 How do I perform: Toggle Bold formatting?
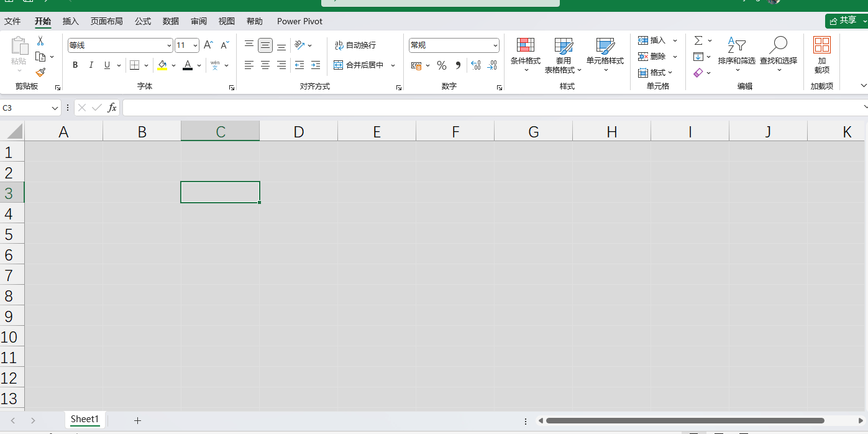coord(75,65)
